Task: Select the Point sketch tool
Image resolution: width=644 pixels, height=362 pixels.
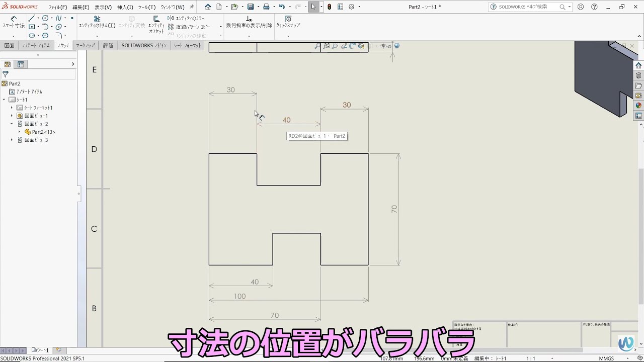Action: 72,18
